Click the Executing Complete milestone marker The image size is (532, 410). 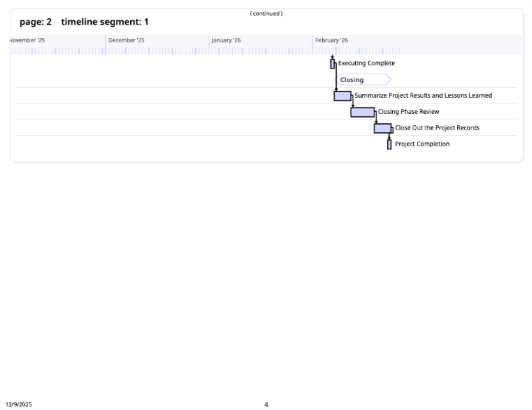pos(332,64)
